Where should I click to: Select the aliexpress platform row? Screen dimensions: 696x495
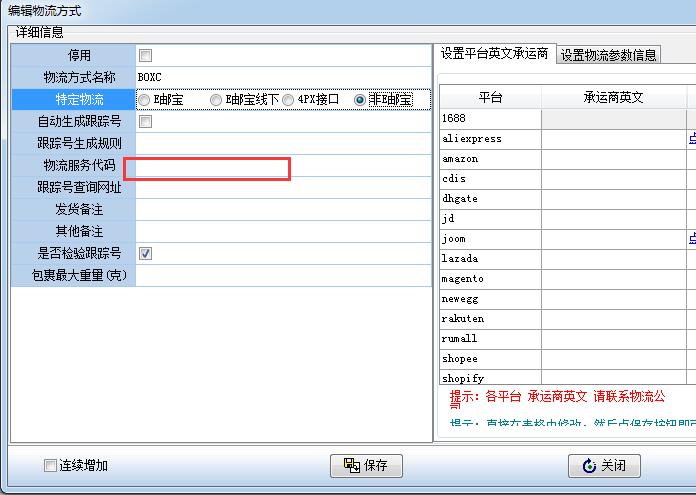[x=490, y=139]
